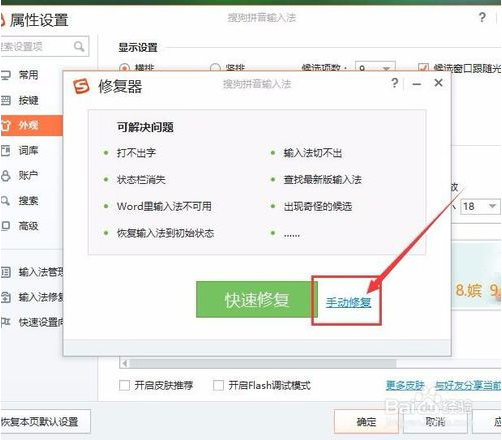Select the 外观 sidebar tab
The image size is (502, 440).
pyautogui.click(x=31, y=125)
